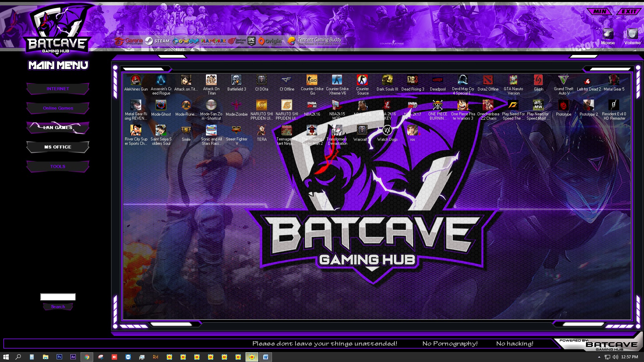Select the TOOLS menu item
Screen dimensions: 644x362
(x=58, y=167)
